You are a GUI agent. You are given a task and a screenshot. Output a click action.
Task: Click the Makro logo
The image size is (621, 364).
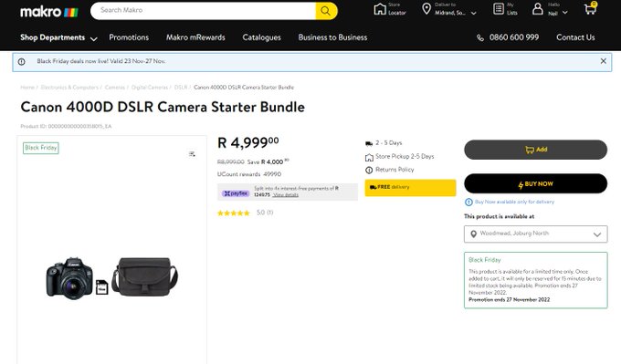click(49, 12)
